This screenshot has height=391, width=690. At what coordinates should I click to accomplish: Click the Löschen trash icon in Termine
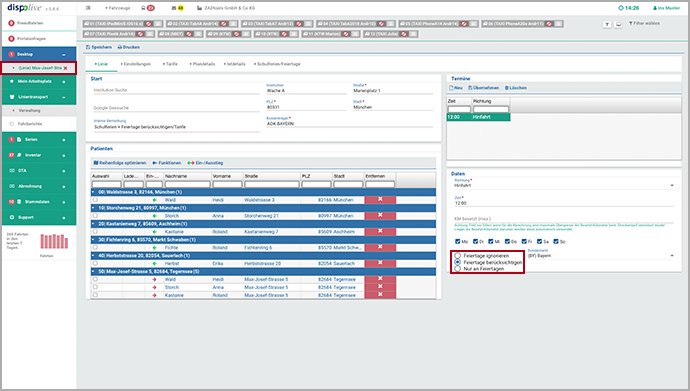click(506, 88)
